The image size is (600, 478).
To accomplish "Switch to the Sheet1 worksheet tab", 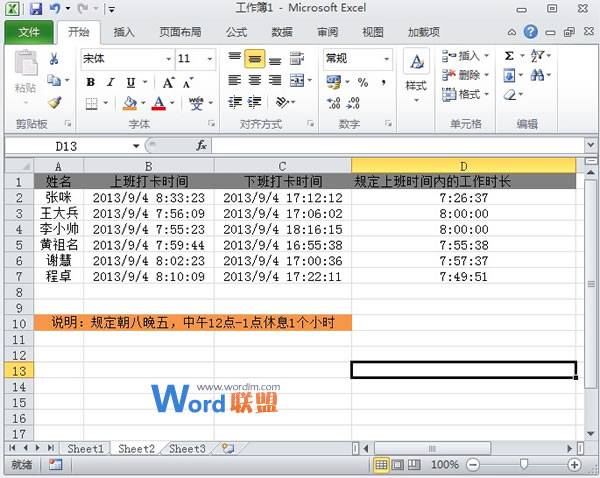I will [85, 450].
